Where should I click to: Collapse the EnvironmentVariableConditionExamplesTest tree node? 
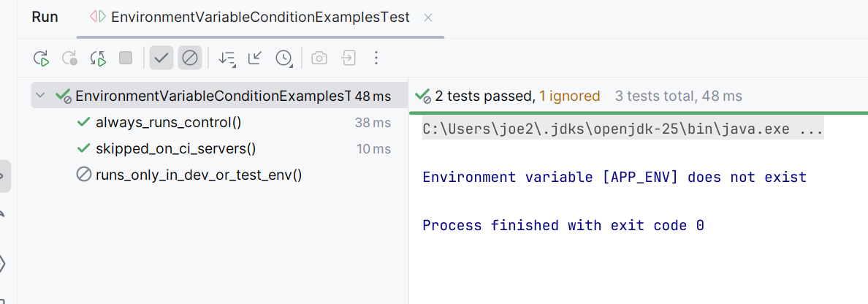(41, 96)
